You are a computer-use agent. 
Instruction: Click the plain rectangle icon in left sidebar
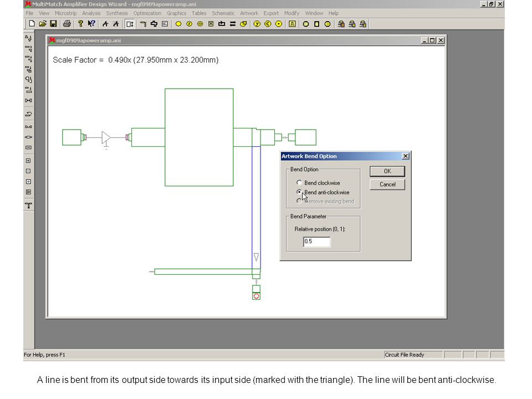point(28,147)
